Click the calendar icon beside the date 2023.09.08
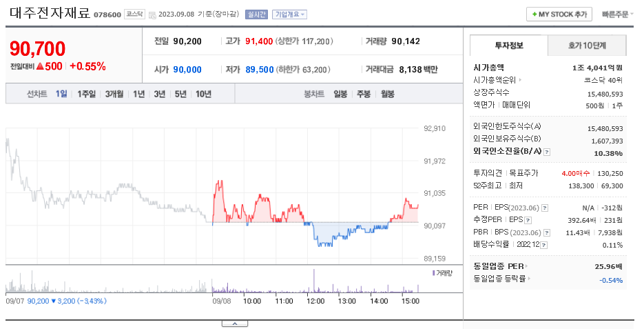The width and height of the screenshot is (644, 329). tap(152, 14)
